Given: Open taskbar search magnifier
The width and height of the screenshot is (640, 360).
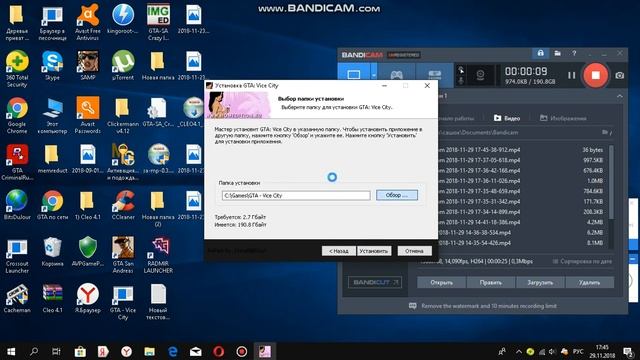Looking at the screenshot, I should tap(34, 351).
